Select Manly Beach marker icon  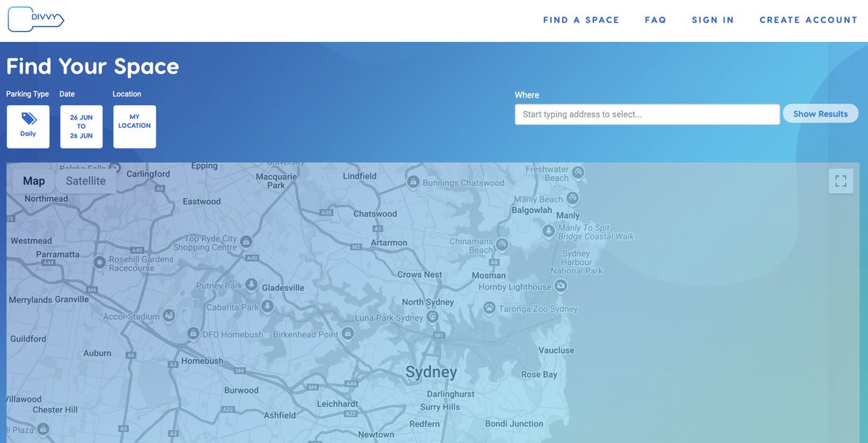[572, 198]
